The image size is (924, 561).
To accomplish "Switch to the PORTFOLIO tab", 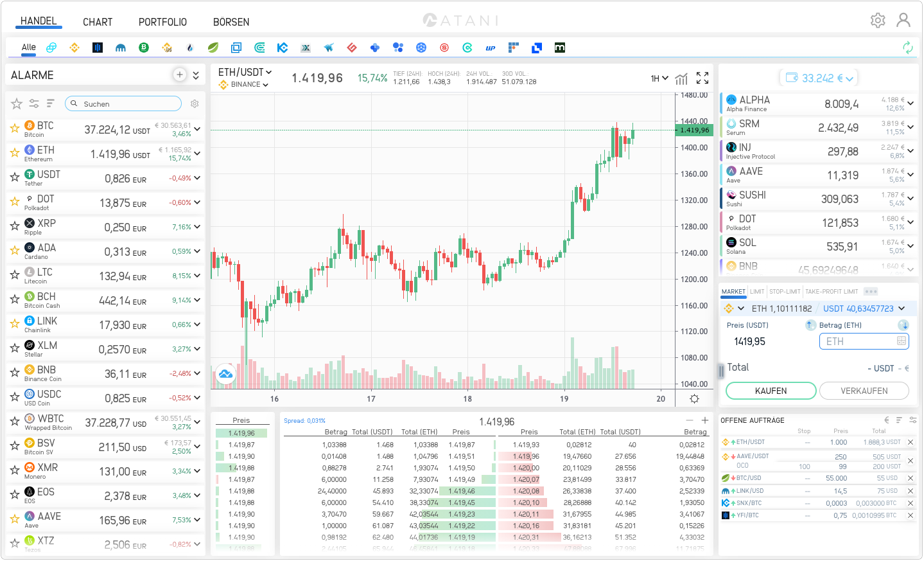I will click(x=162, y=22).
